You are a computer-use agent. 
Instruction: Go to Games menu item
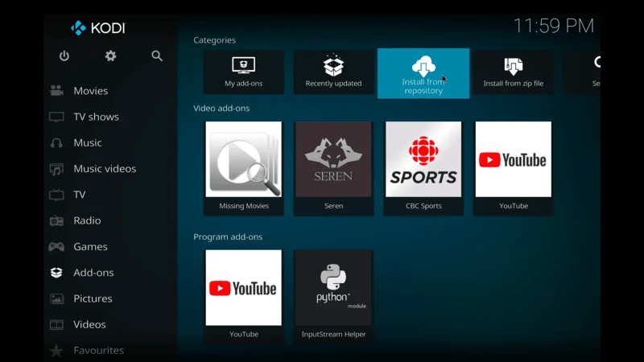(x=90, y=247)
